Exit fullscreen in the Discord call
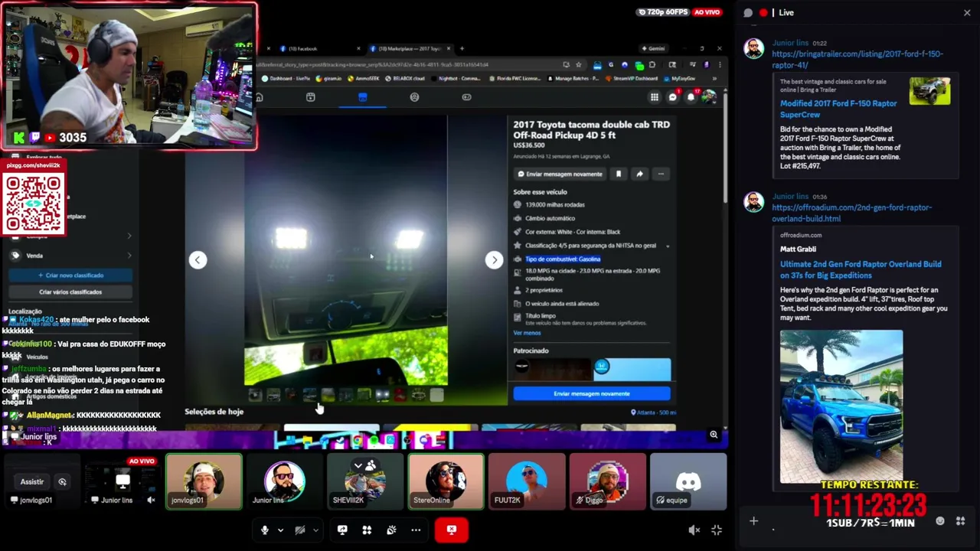Screen dimensions: 980x551 pos(717,530)
